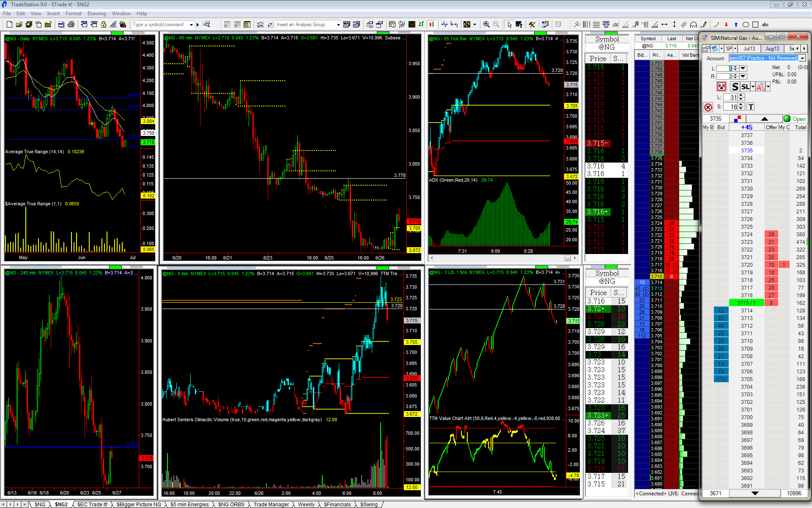Open the Drawing menu

96,14
